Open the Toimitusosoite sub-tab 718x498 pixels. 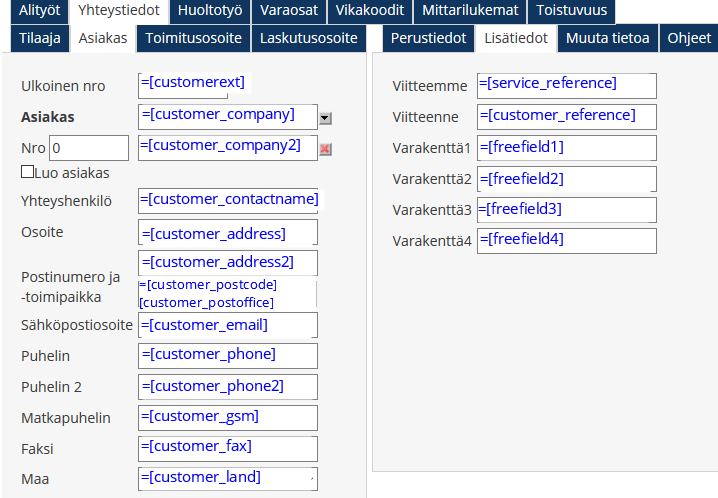pyautogui.click(x=192, y=39)
